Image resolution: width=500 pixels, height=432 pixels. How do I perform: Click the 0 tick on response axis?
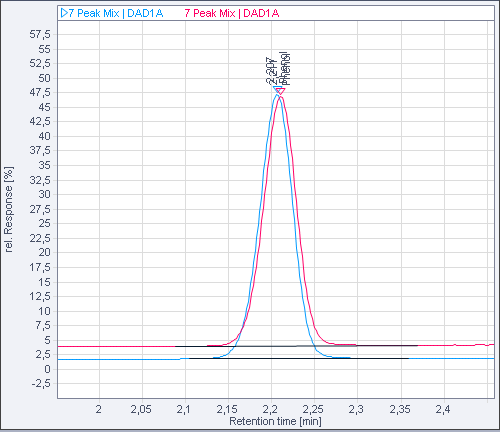[48, 369]
